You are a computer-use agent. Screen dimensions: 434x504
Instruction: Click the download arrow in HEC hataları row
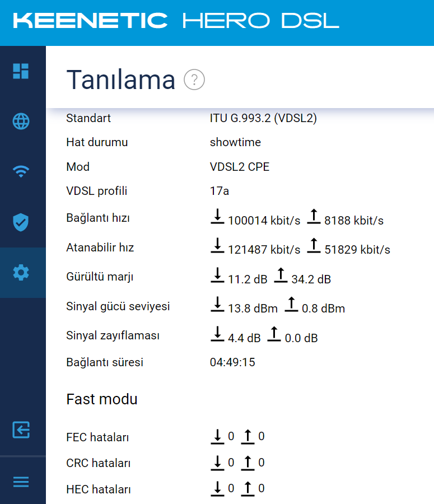click(x=217, y=489)
